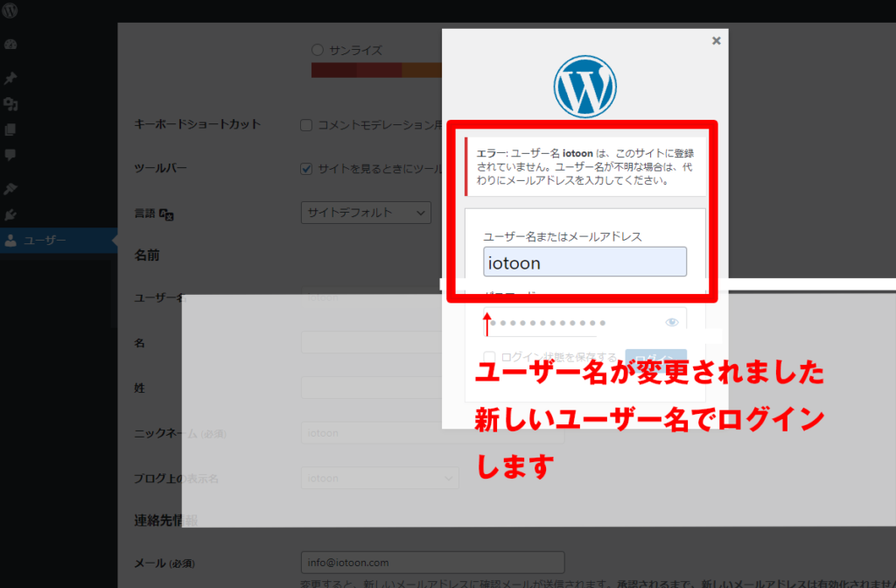Open Comments via the speech bubble icon
Screen dimensions: 896x588
click(x=10, y=155)
